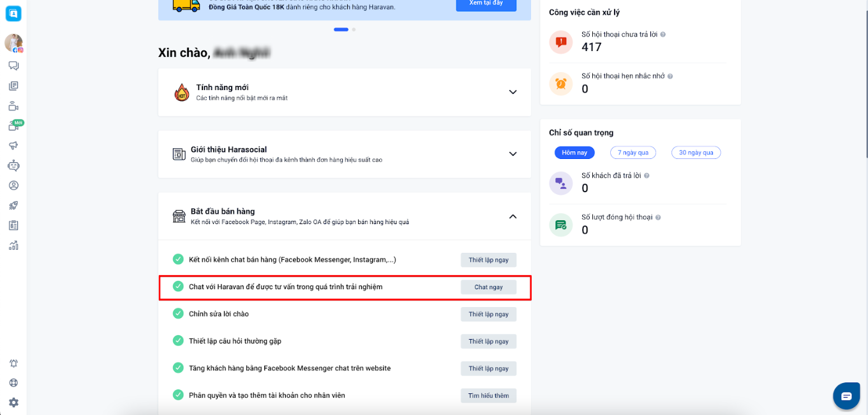Screen dimensions: 868x415
Task: Select the first banner carousel indicator
Action: pos(341,29)
